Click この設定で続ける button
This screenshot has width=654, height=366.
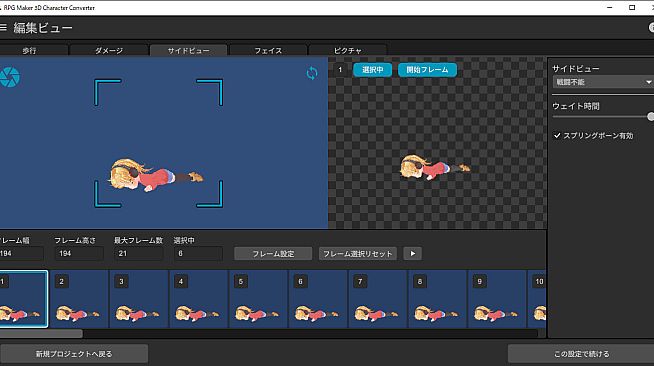581,354
